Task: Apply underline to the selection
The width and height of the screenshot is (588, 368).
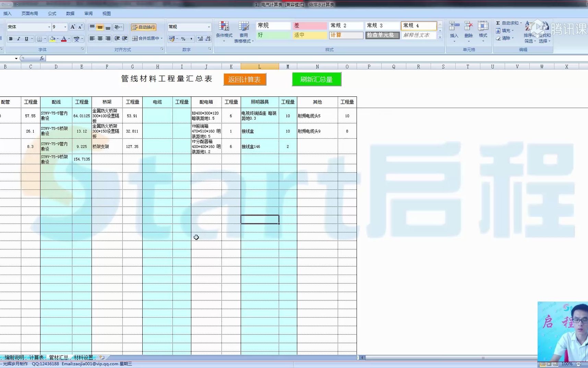Action: (26, 39)
